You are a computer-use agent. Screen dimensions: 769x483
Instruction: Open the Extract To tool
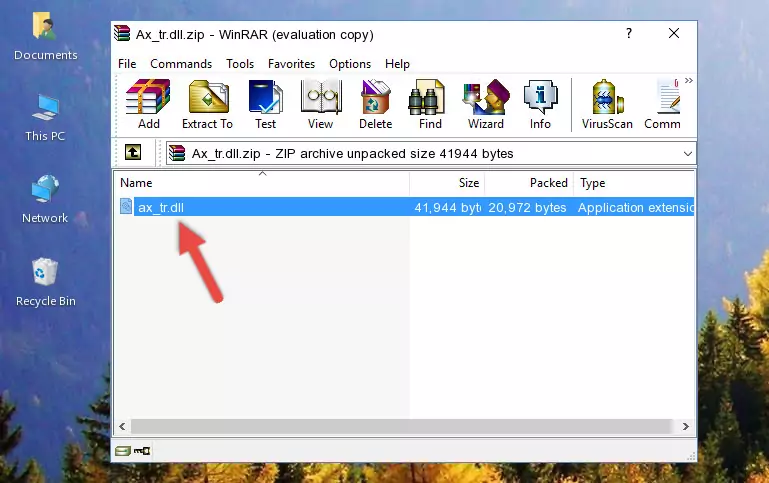[207, 104]
